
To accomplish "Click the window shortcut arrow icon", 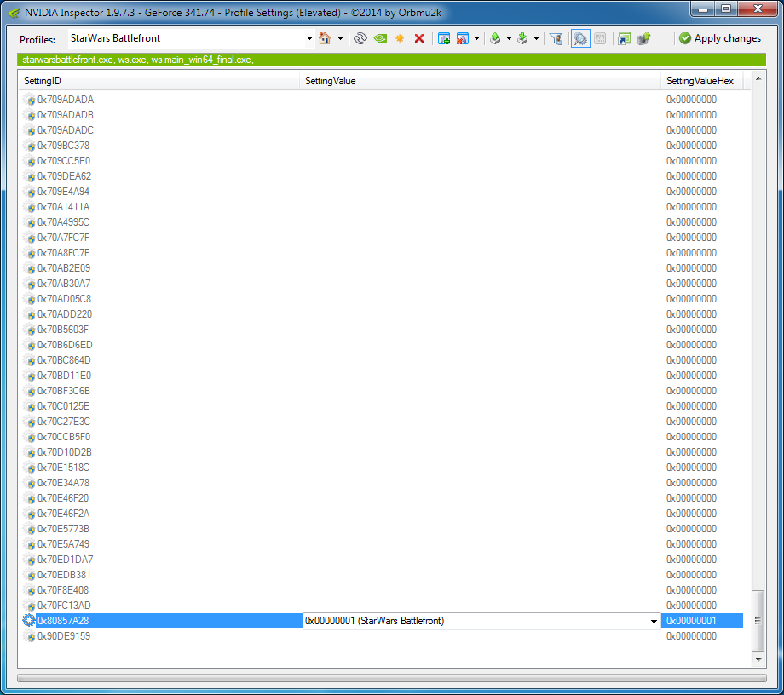I will coord(624,38).
